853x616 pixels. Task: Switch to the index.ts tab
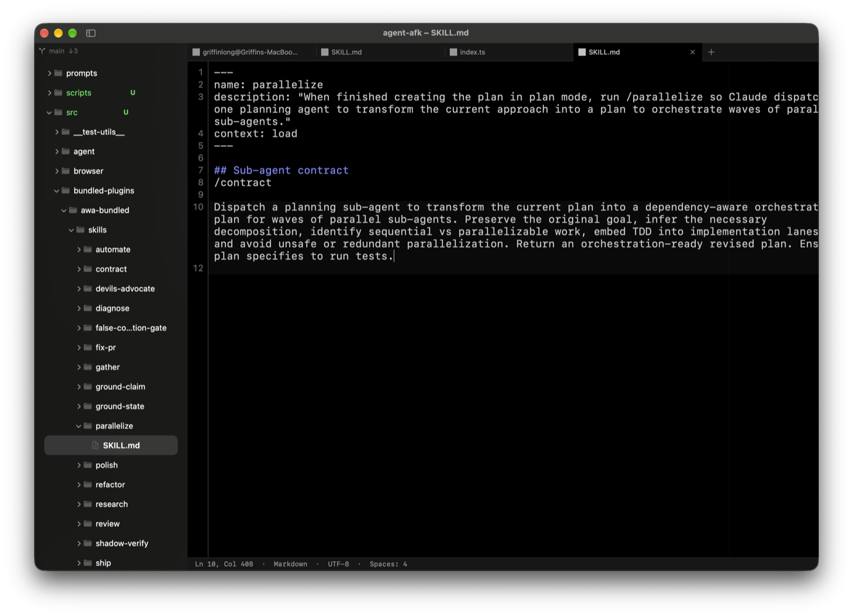509,52
